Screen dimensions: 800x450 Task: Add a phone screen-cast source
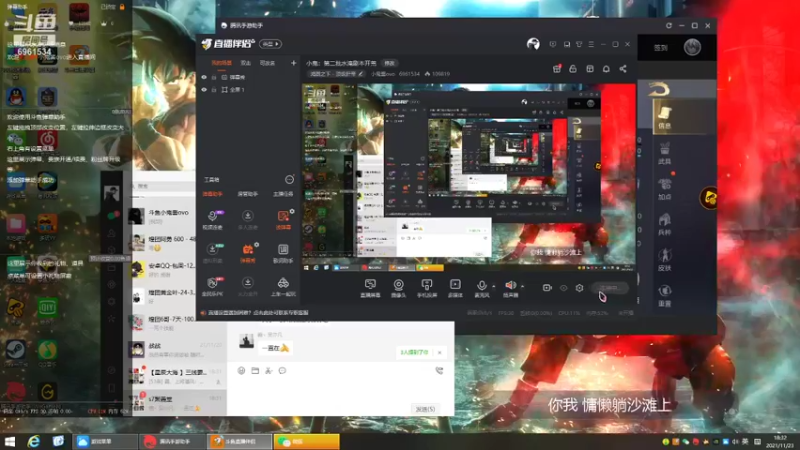click(x=427, y=288)
